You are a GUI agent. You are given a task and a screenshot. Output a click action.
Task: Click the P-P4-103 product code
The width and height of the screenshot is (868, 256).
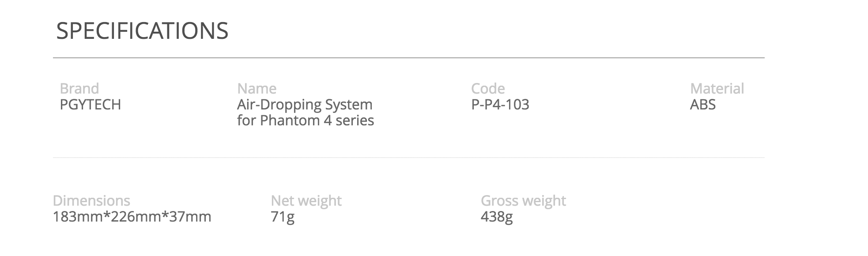(x=500, y=105)
